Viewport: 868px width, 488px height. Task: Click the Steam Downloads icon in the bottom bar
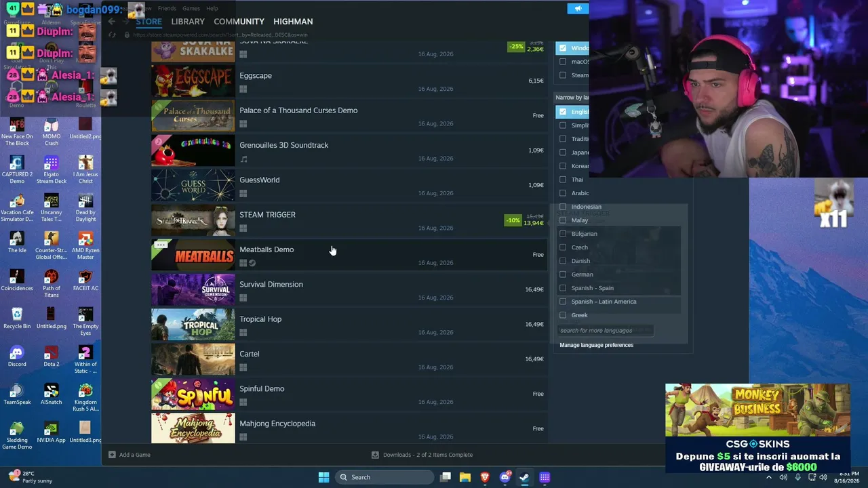375,455
